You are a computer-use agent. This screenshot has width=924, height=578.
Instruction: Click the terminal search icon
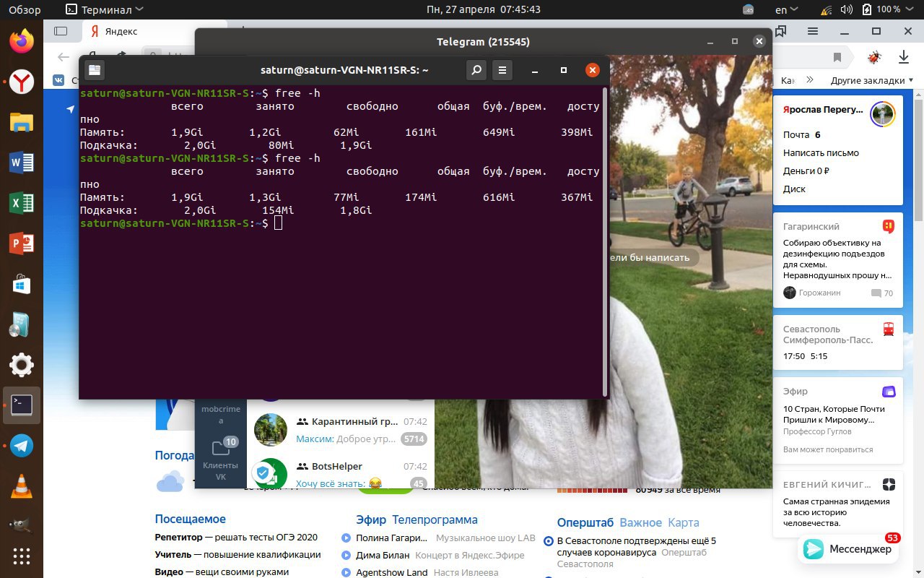[476, 70]
